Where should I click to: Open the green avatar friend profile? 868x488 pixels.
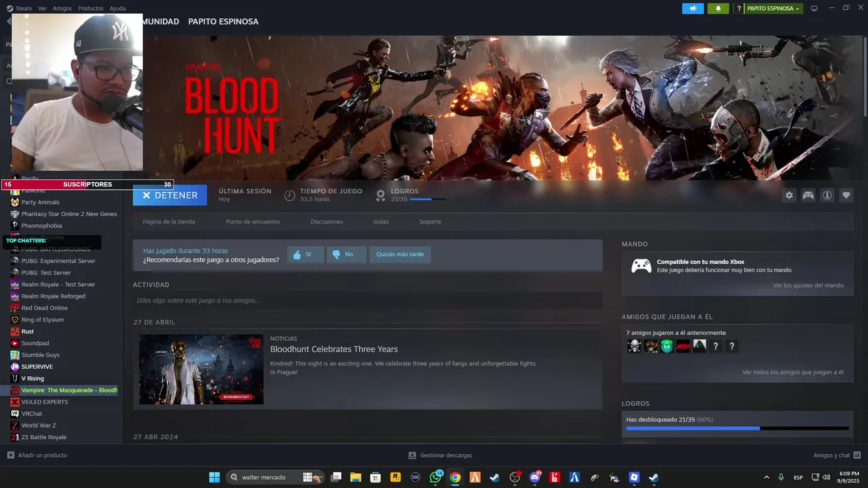[x=667, y=346]
